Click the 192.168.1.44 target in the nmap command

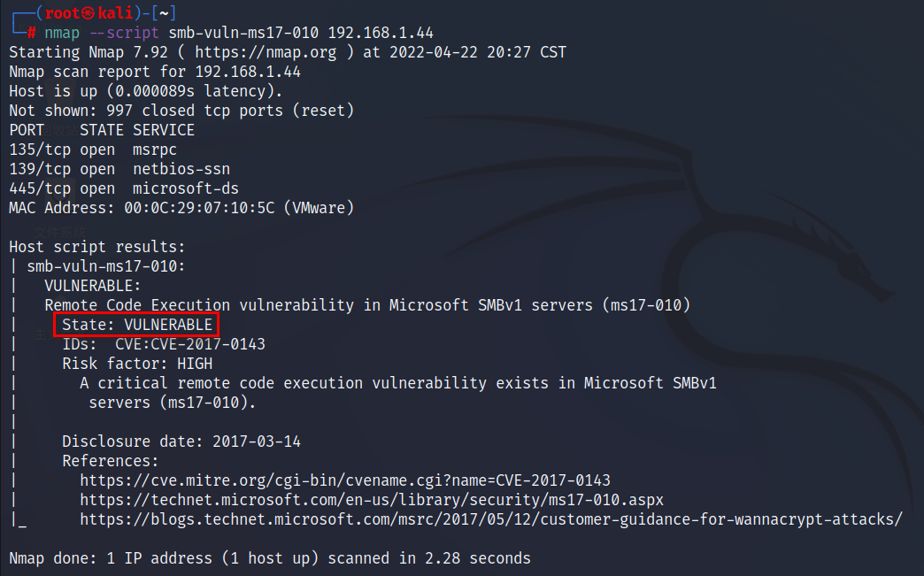click(381, 33)
